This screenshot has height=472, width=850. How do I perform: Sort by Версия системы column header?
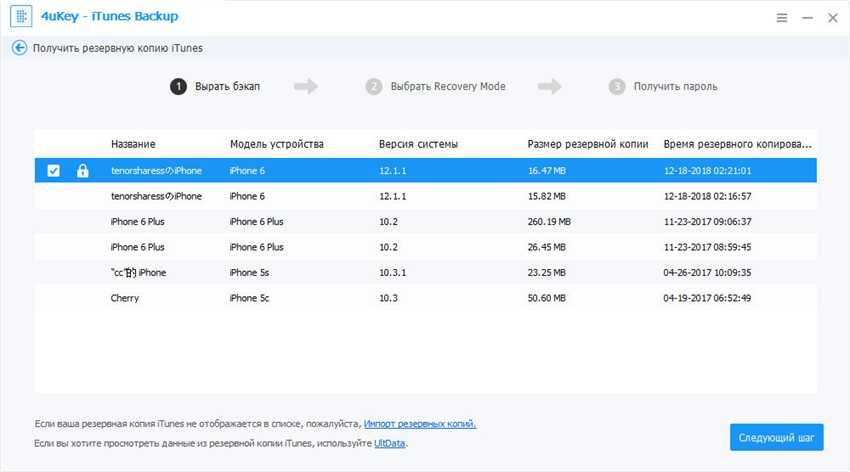(x=418, y=144)
